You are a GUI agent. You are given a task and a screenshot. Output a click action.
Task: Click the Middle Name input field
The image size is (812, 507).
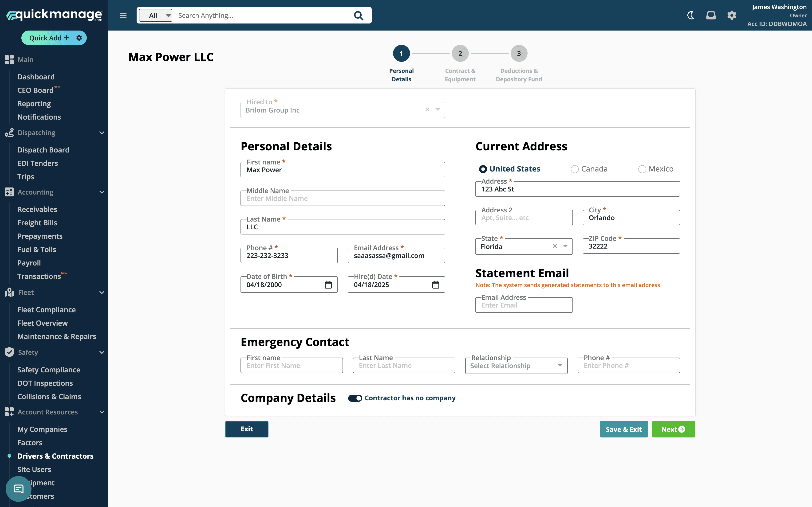point(343,199)
